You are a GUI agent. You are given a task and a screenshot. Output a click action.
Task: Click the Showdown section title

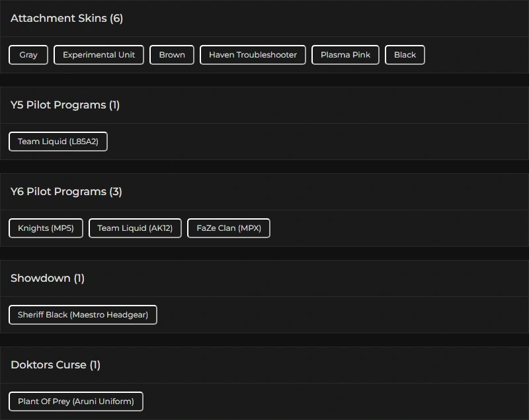pos(40,278)
